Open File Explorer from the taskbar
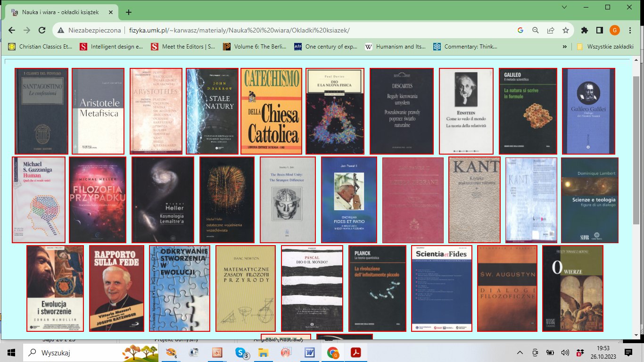644x362 pixels. click(x=264, y=352)
